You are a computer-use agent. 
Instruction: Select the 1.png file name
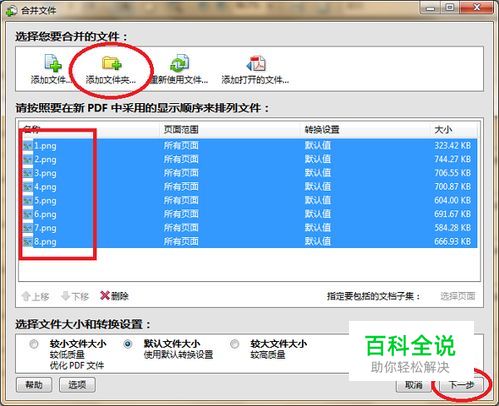tap(45, 146)
